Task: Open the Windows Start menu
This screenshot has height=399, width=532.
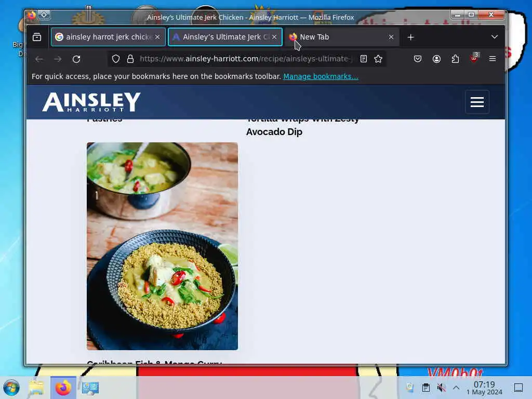Action: click(x=11, y=388)
